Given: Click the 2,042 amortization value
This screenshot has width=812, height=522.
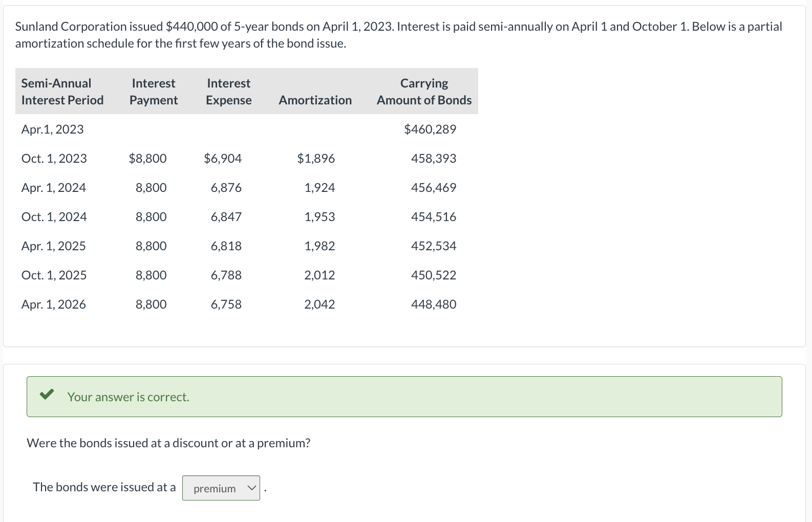Looking at the screenshot, I should (x=320, y=304).
